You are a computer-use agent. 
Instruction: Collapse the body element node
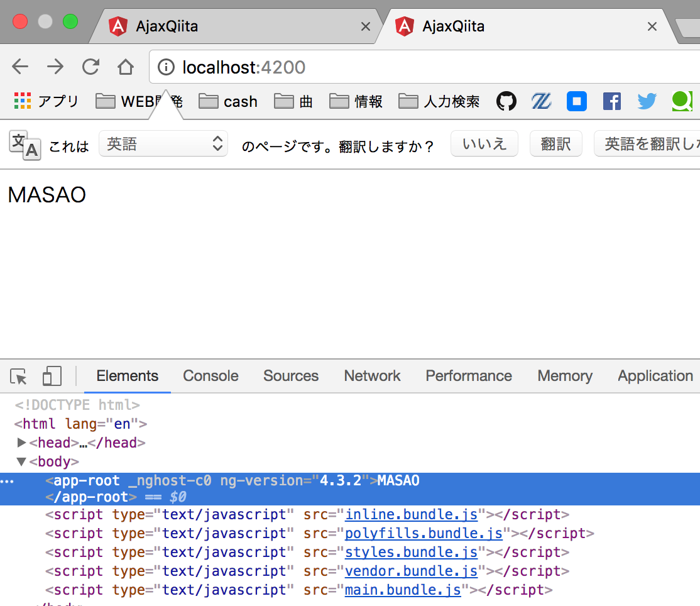(21, 462)
